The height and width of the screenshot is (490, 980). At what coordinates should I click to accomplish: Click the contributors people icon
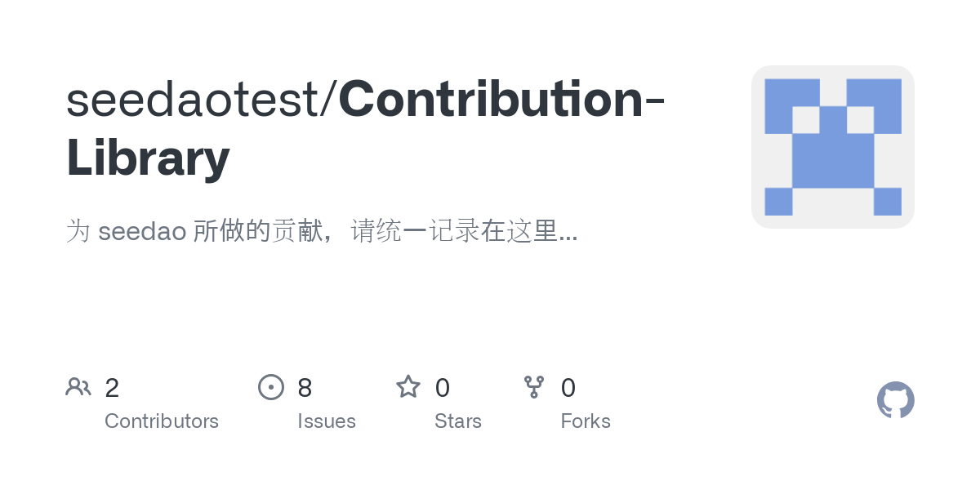[x=78, y=387]
